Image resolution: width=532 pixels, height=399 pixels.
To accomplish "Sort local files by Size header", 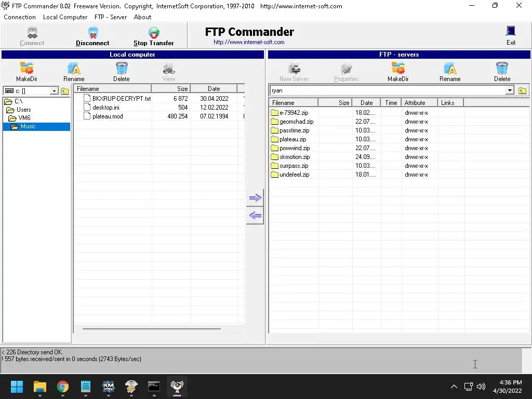I will pyautogui.click(x=171, y=88).
